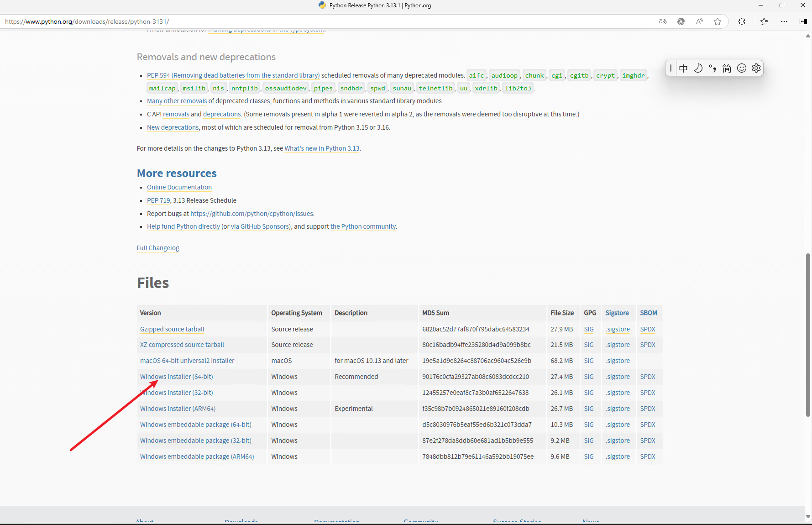Download macOS 64-bit universal2 installer

coord(187,361)
